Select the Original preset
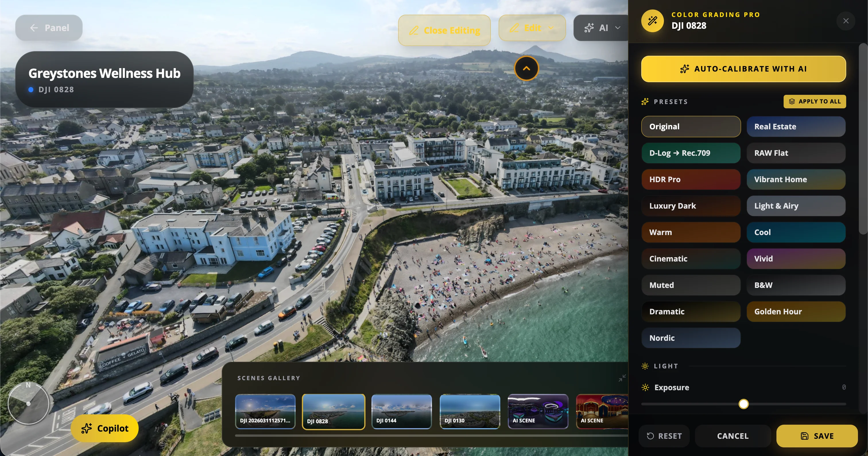The width and height of the screenshot is (868, 456). 691,126
